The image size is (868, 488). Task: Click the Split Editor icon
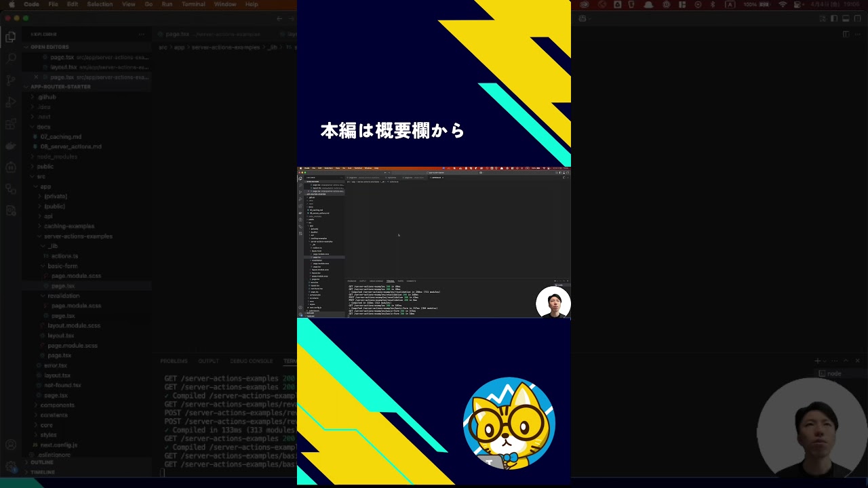point(846,34)
